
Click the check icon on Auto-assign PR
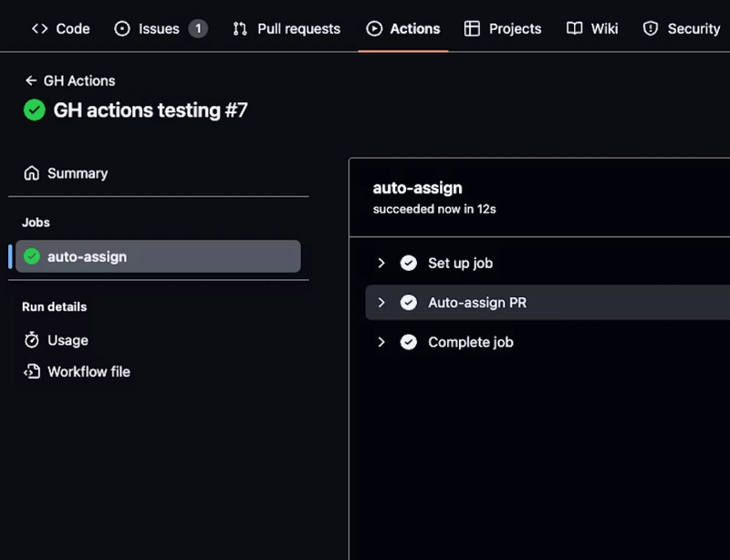click(x=408, y=303)
